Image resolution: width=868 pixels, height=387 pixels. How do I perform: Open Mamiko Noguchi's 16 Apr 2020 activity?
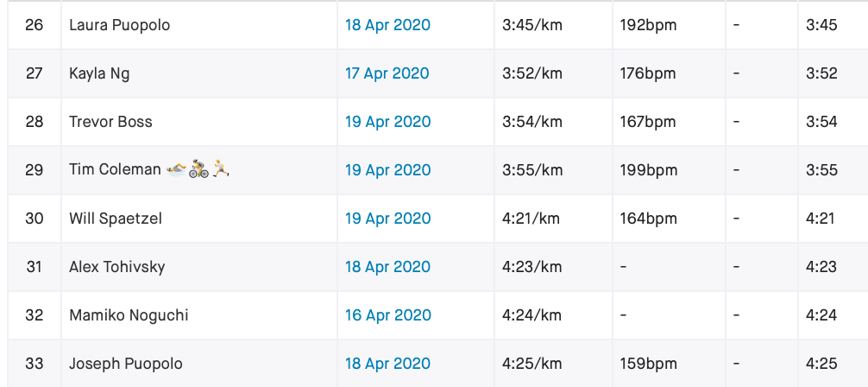tap(387, 315)
